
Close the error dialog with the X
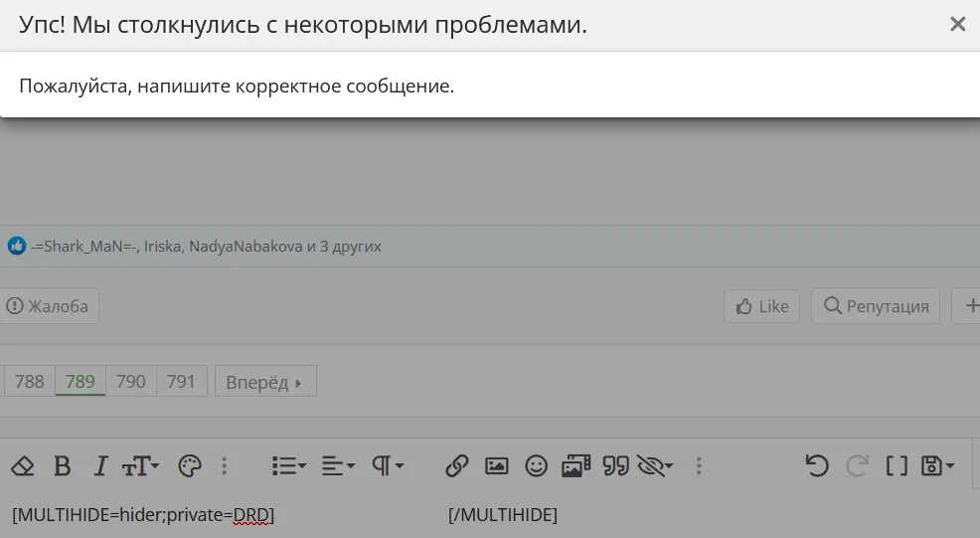coord(957,25)
